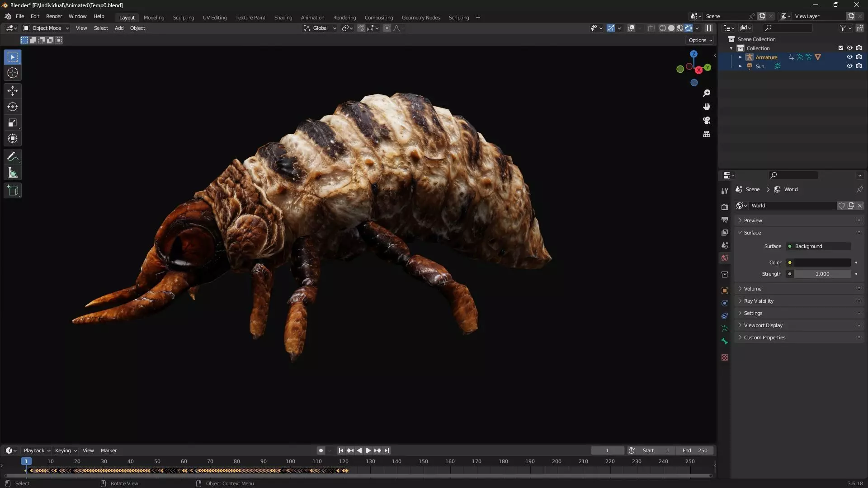Click the End frame 250 field
Viewport: 868px width, 488px height.
point(695,450)
